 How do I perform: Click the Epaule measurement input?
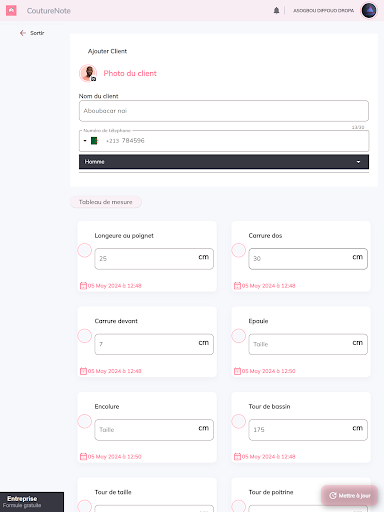point(308,344)
